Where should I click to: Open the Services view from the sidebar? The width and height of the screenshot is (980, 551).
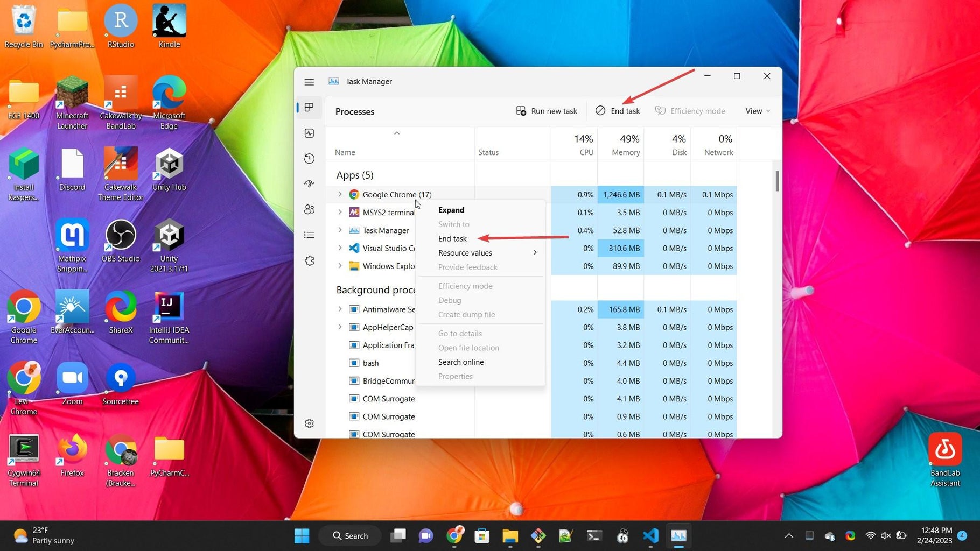pyautogui.click(x=309, y=260)
